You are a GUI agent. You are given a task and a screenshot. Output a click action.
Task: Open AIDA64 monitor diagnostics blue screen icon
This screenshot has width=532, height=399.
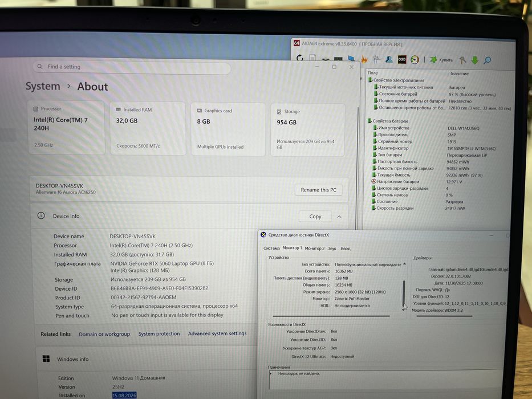[351, 59]
